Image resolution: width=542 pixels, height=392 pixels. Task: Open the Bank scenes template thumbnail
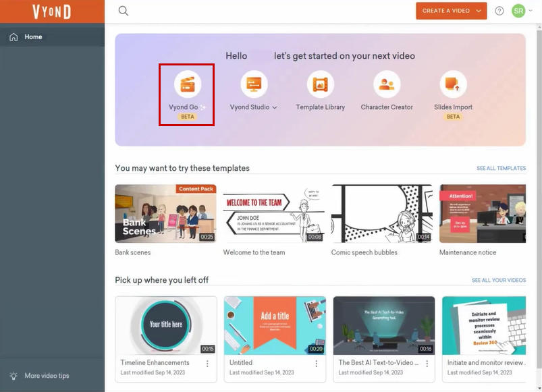click(x=165, y=214)
